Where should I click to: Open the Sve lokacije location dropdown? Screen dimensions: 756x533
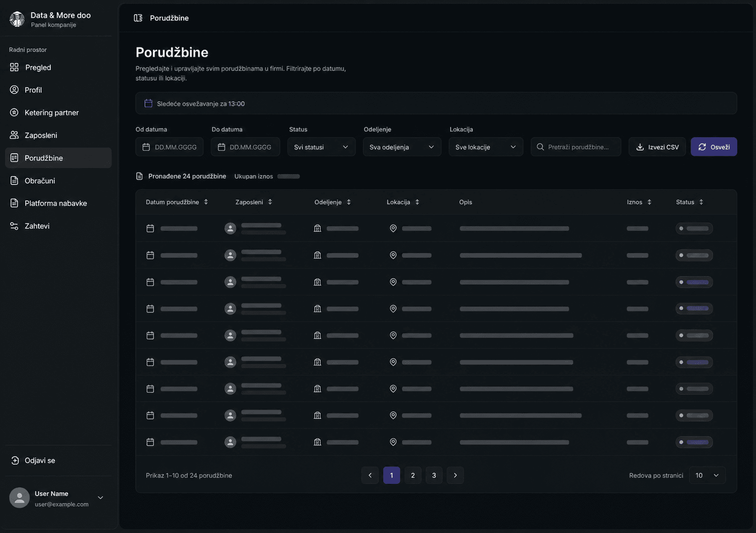[486, 147]
